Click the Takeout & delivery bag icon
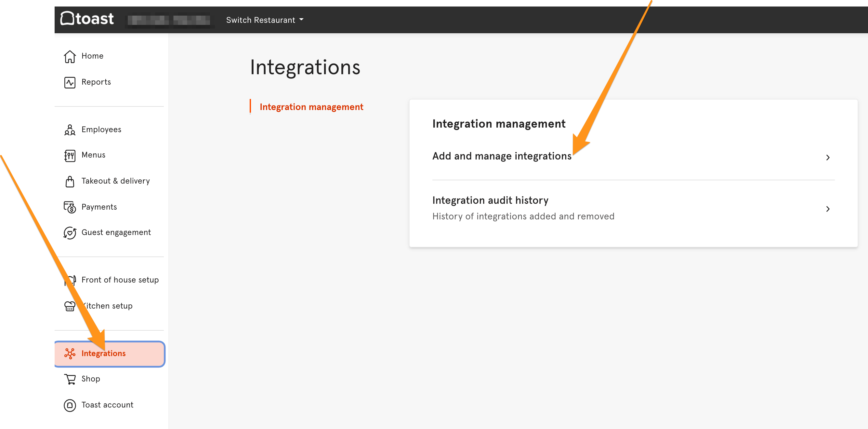 coord(70,181)
